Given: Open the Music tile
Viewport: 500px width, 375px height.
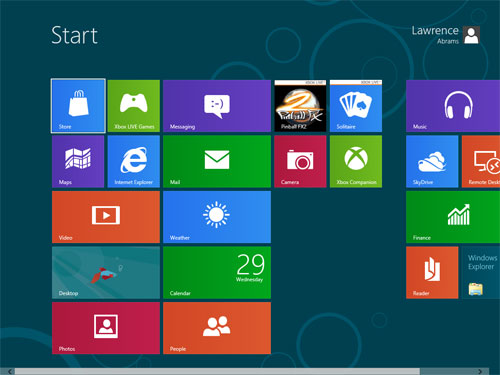Looking at the screenshot, I should (453, 106).
